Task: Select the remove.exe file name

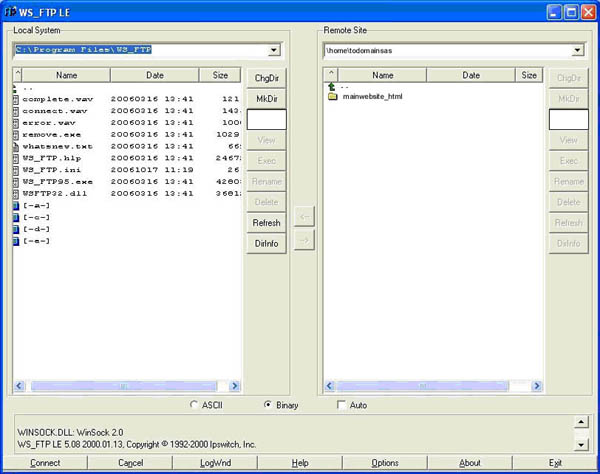Action: coord(52,135)
